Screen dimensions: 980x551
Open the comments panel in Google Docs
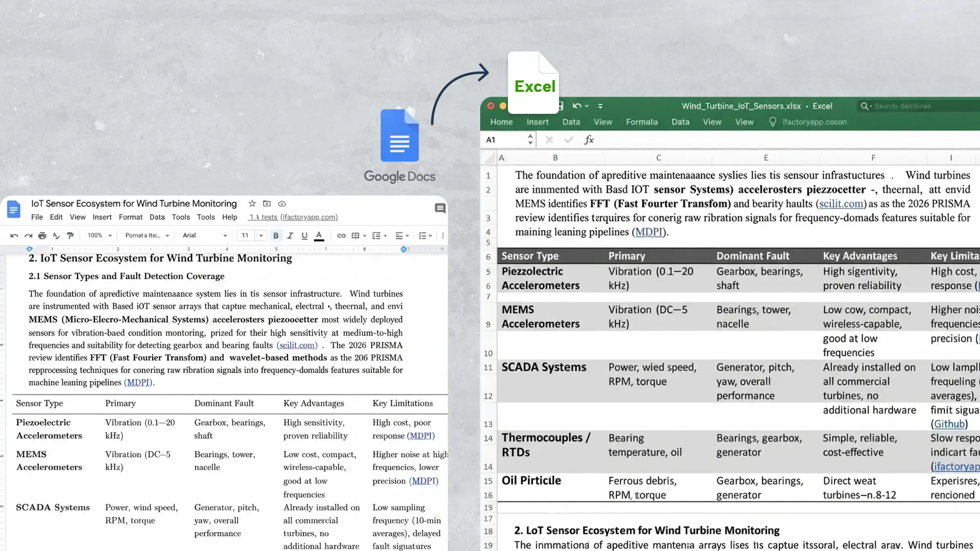point(440,209)
